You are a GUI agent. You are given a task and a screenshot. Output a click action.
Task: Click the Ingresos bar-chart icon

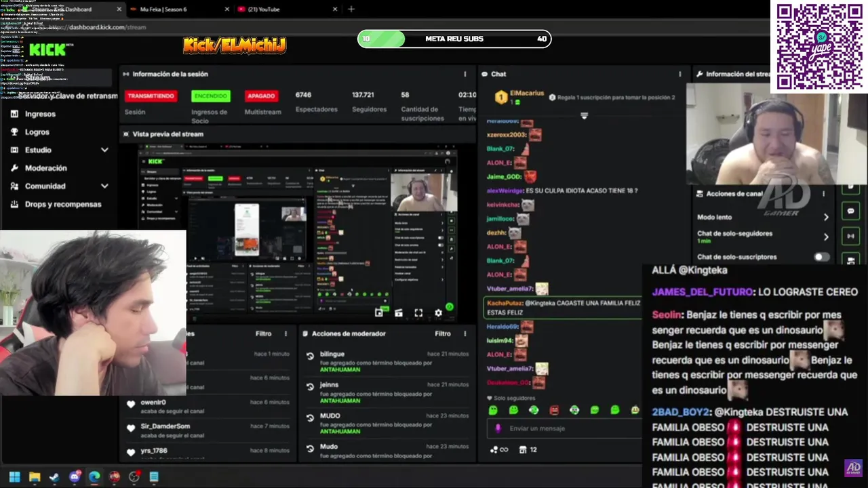14,114
